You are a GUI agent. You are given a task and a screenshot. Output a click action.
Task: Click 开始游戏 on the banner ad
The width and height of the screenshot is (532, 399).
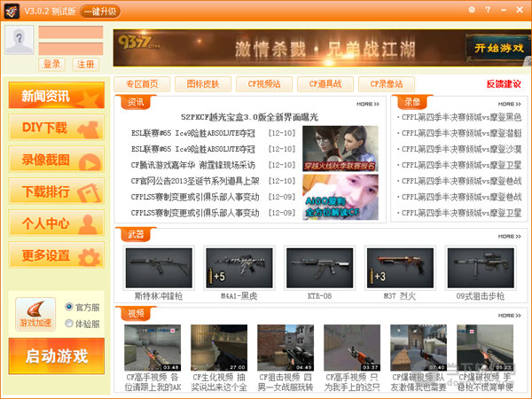point(498,48)
